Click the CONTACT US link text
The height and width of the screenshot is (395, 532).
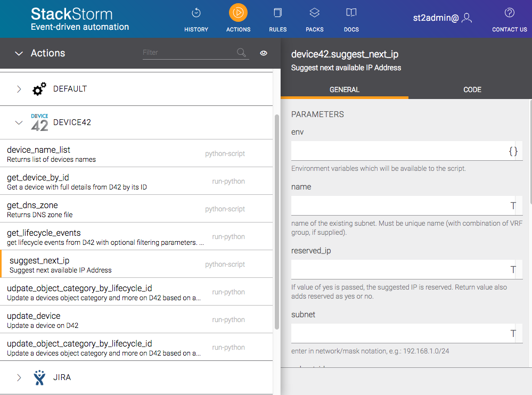click(x=509, y=29)
